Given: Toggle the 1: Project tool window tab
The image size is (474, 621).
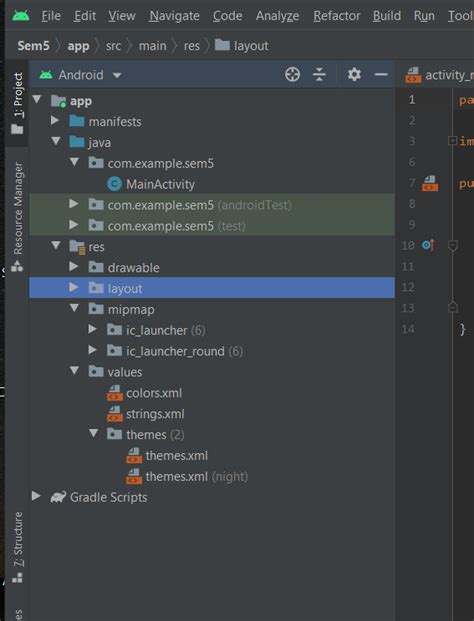Looking at the screenshot, I should [17, 103].
